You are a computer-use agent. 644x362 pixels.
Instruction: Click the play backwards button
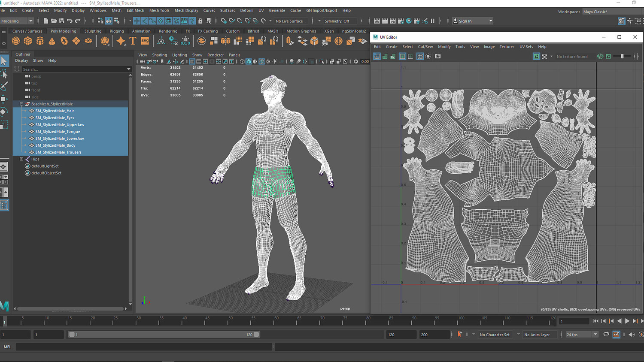pos(619,321)
